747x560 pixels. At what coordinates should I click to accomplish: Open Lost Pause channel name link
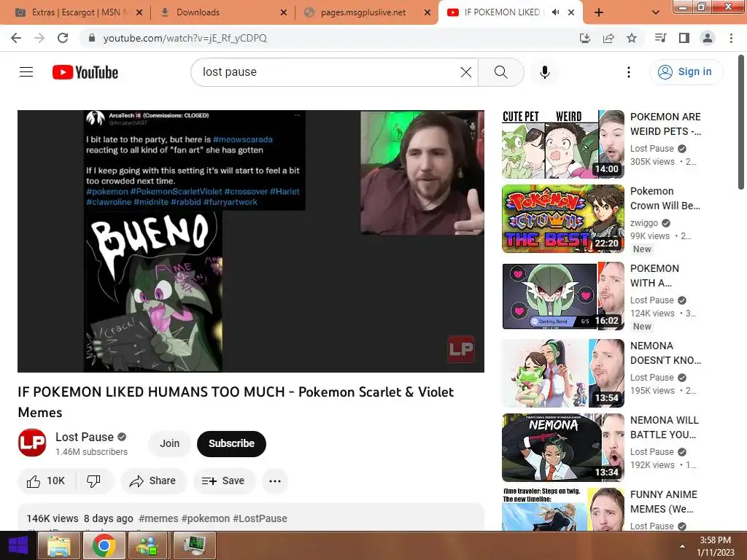[x=85, y=437]
